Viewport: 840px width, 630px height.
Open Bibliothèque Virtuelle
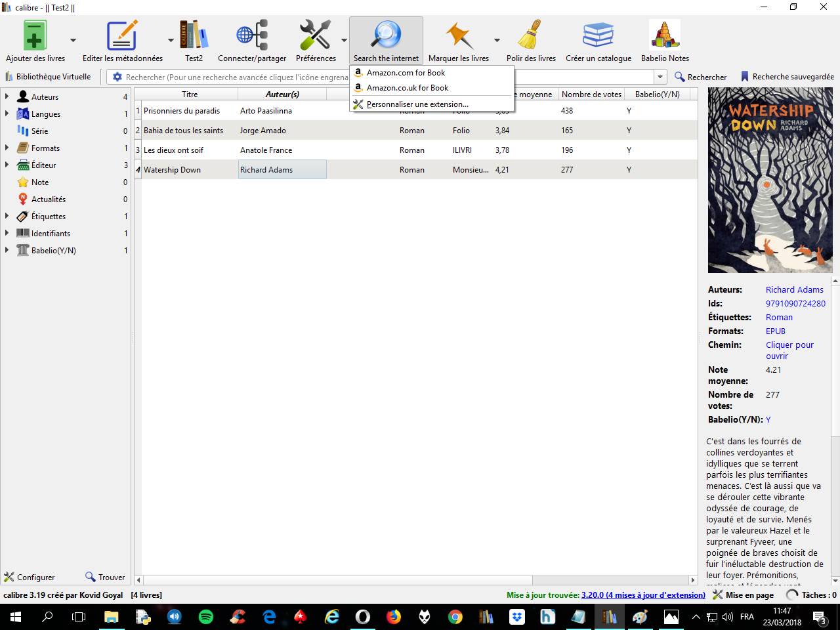click(x=48, y=77)
